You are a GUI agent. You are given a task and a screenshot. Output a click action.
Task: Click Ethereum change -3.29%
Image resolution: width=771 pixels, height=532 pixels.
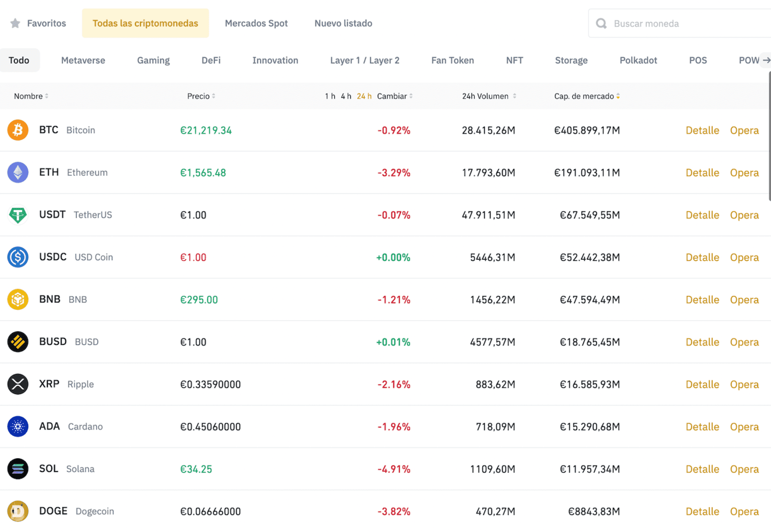394,172
